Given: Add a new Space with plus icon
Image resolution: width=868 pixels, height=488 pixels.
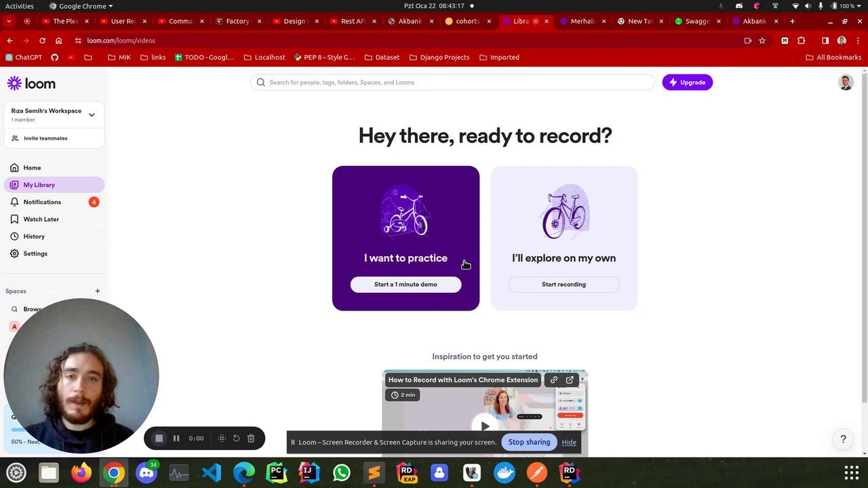Looking at the screenshot, I should [97, 291].
